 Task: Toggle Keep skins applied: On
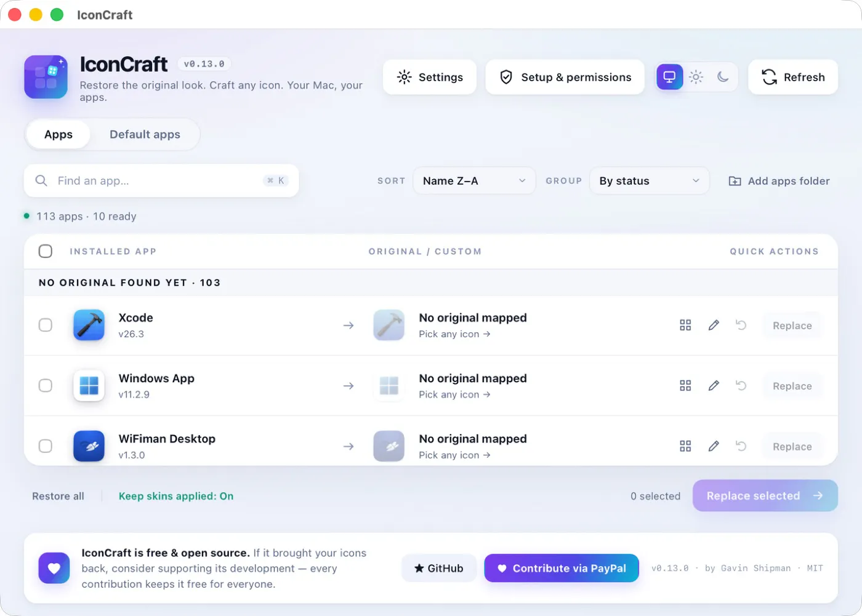pos(176,496)
